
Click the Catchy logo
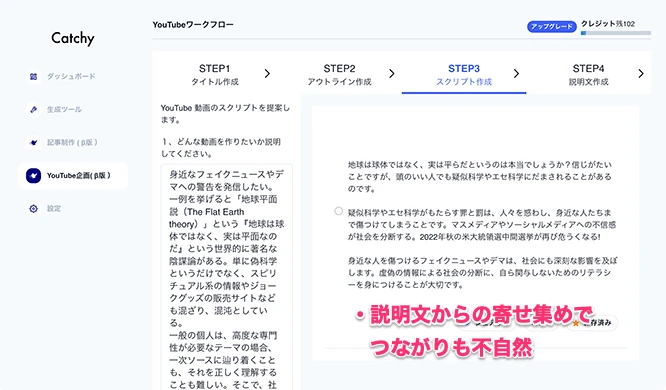click(73, 38)
